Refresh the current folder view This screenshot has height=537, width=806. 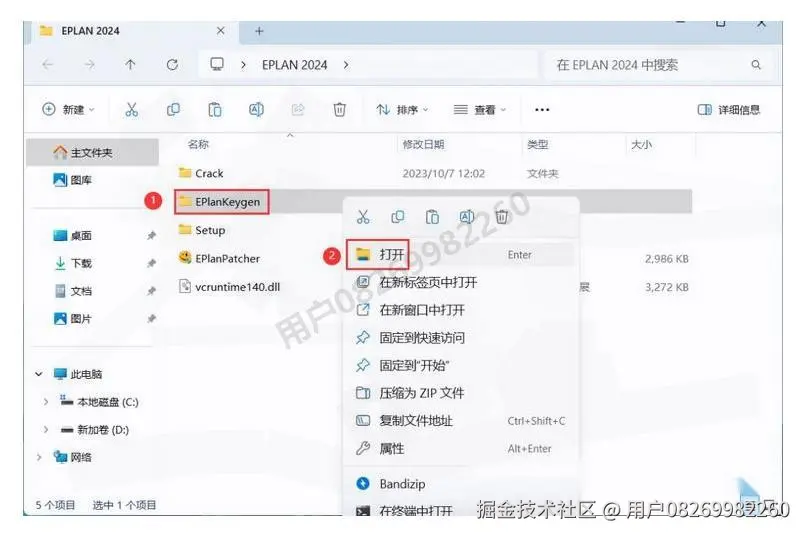click(172, 65)
